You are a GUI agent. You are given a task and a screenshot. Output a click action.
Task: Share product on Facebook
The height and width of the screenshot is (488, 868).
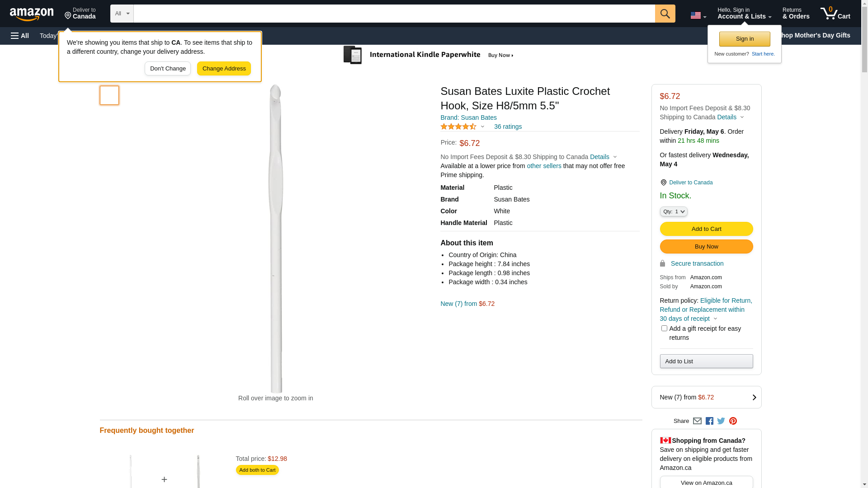click(x=709, y=421)
